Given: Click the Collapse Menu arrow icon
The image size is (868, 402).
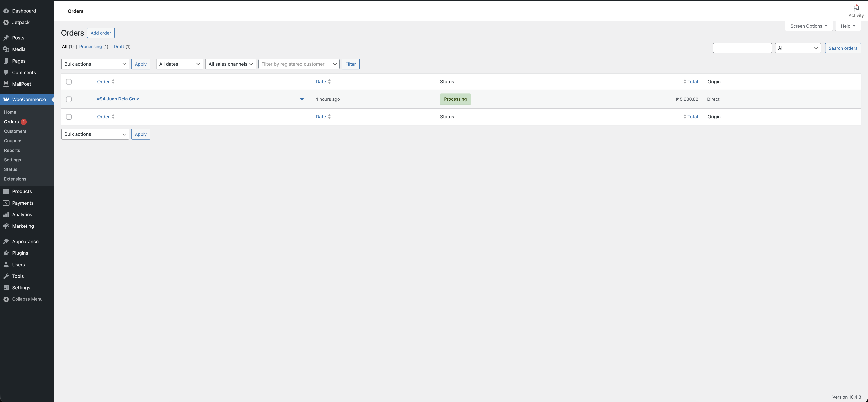Looking at the screenshot, I should (6, 299).
